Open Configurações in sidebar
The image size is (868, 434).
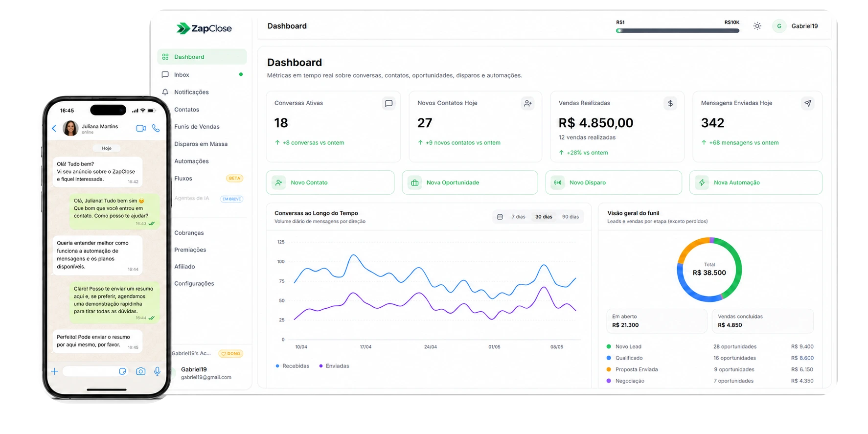(x=194, y=284)
